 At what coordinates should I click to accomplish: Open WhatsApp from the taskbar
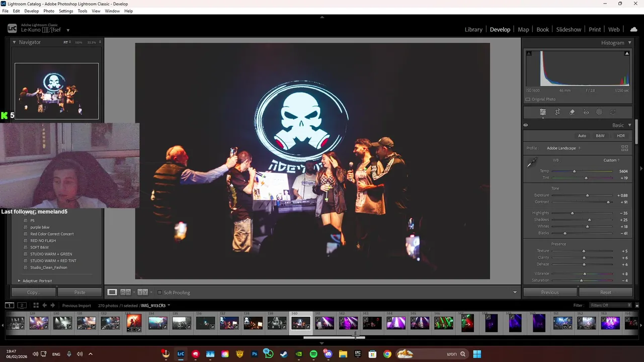click(x=269, y=354)
